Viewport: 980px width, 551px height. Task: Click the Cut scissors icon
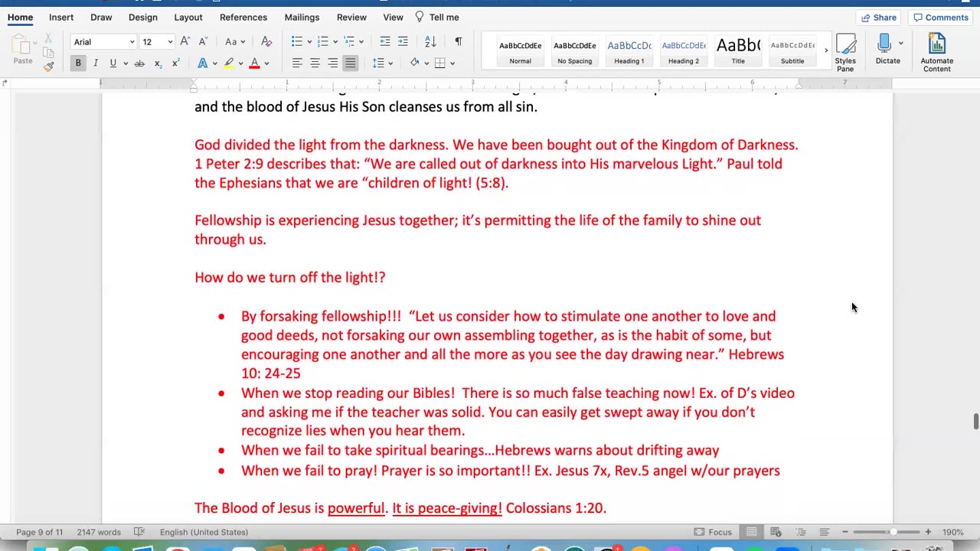48,38
